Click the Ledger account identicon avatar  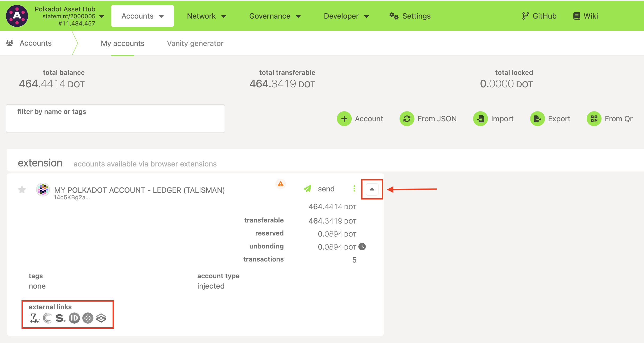(43, 189)
